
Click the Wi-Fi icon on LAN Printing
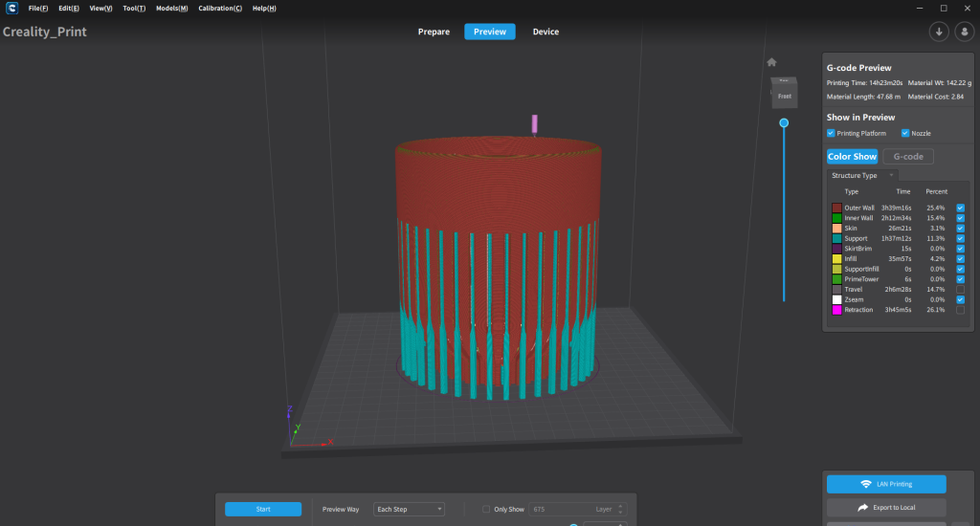coord(866,484)
